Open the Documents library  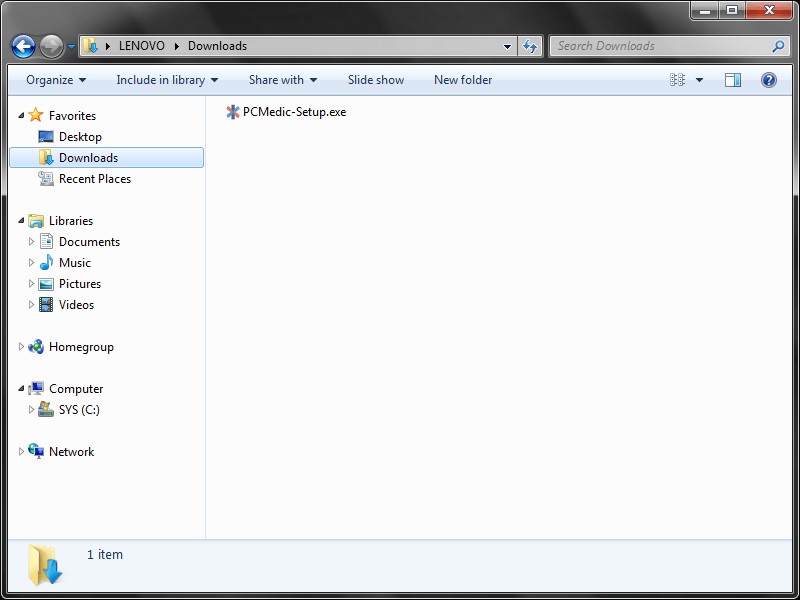pos(89,242)
